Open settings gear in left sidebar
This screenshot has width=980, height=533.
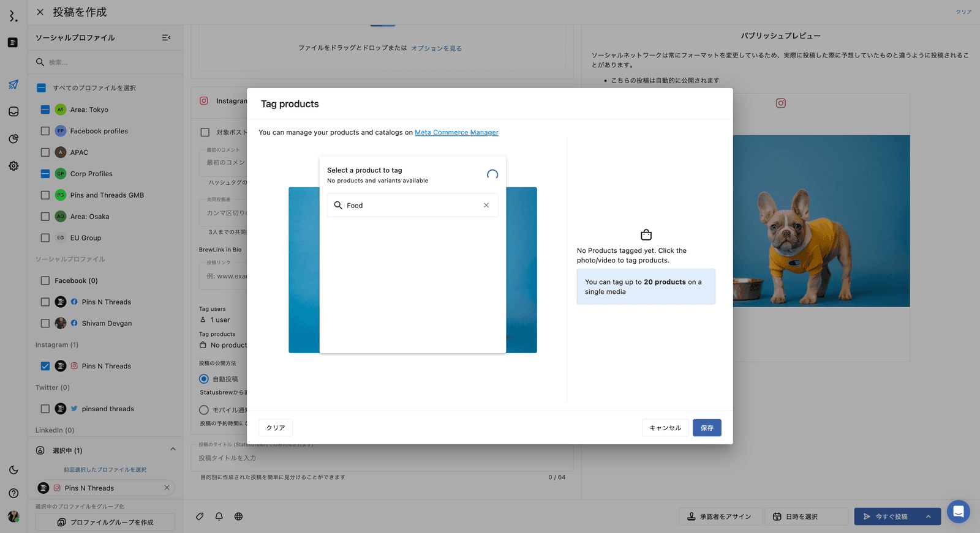click(13, 166)
